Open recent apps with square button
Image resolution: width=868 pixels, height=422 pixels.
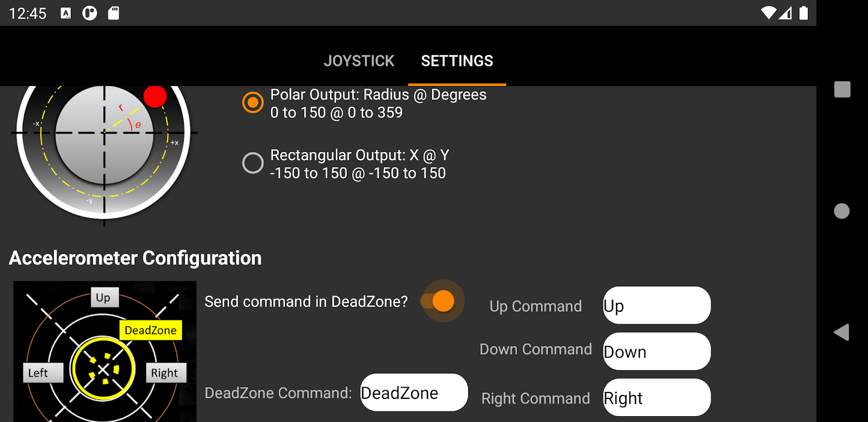842,89
